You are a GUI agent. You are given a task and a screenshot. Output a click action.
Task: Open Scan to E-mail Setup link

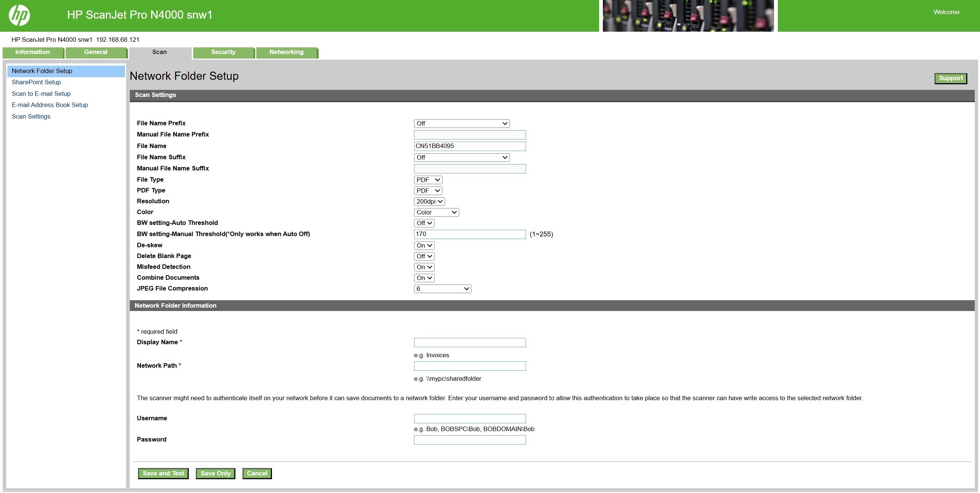[x=41, y=94]
